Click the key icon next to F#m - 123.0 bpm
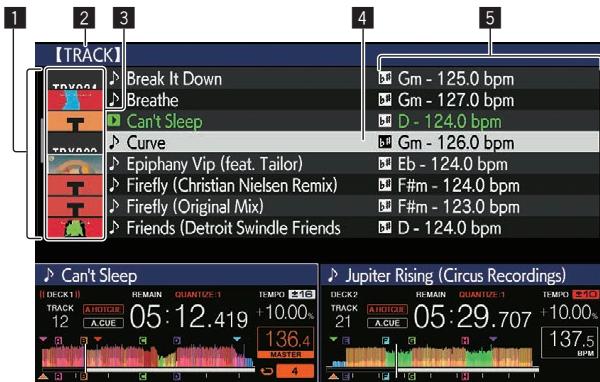Image resolution: width=600 pixels, height=382 pixels. coord(385,207)
